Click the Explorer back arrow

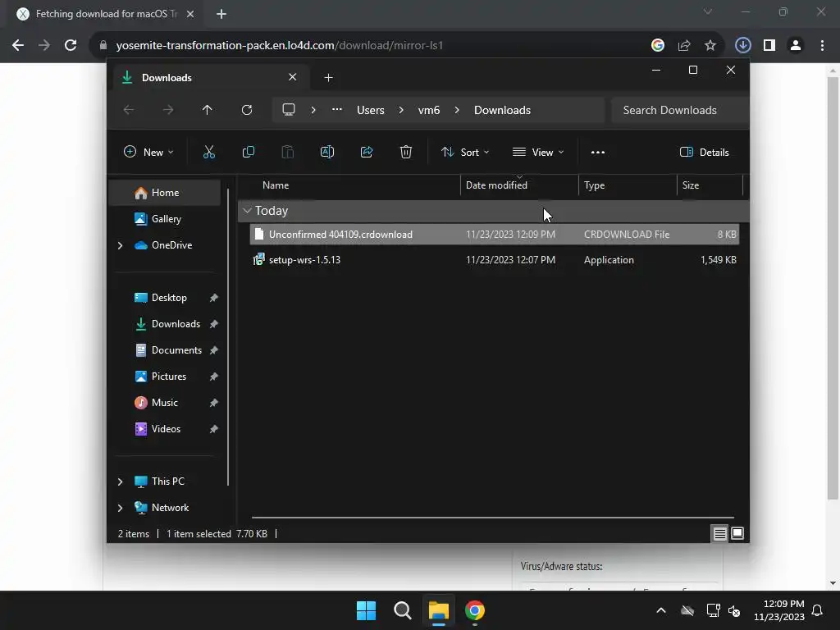tap(129, 110)
